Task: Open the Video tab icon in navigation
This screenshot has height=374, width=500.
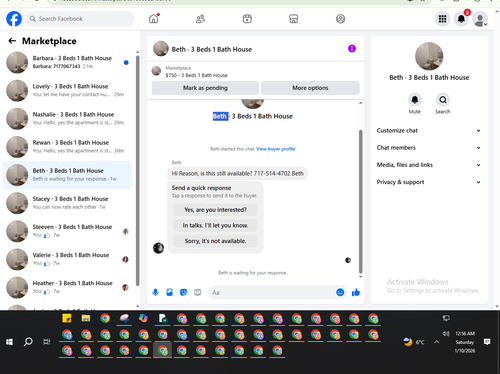Action: 247,19
